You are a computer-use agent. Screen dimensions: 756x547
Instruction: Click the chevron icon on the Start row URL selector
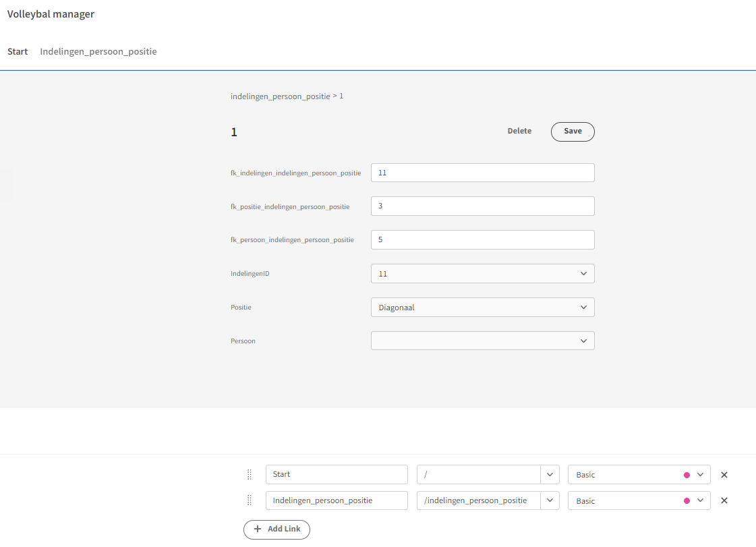pyautogui.click(x=550, y=474)
